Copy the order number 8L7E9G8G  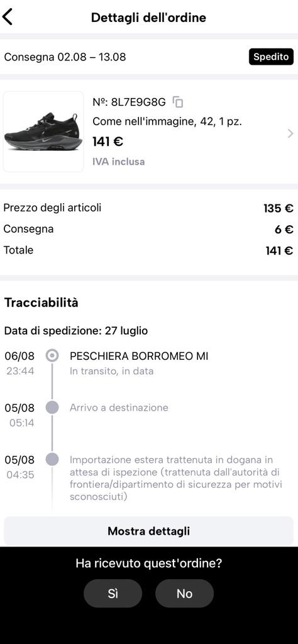coord(178,102)
